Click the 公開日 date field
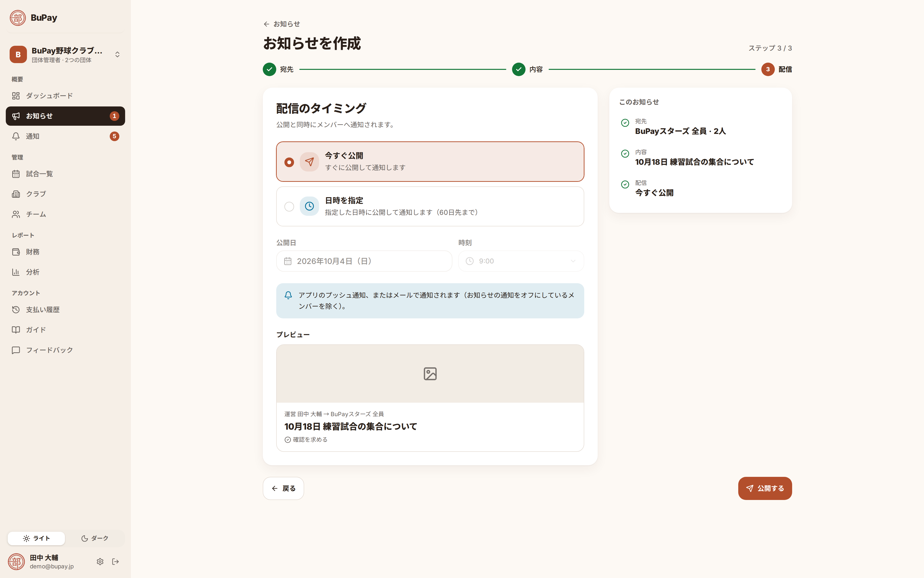This screenshot has width=924, height=578. [x=364, y=261]
